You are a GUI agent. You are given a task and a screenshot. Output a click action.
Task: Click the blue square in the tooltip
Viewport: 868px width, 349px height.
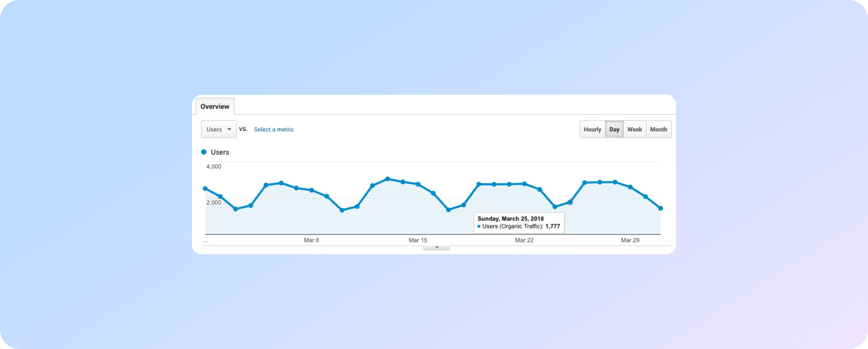pyautogui.click(x=479, y=226)
